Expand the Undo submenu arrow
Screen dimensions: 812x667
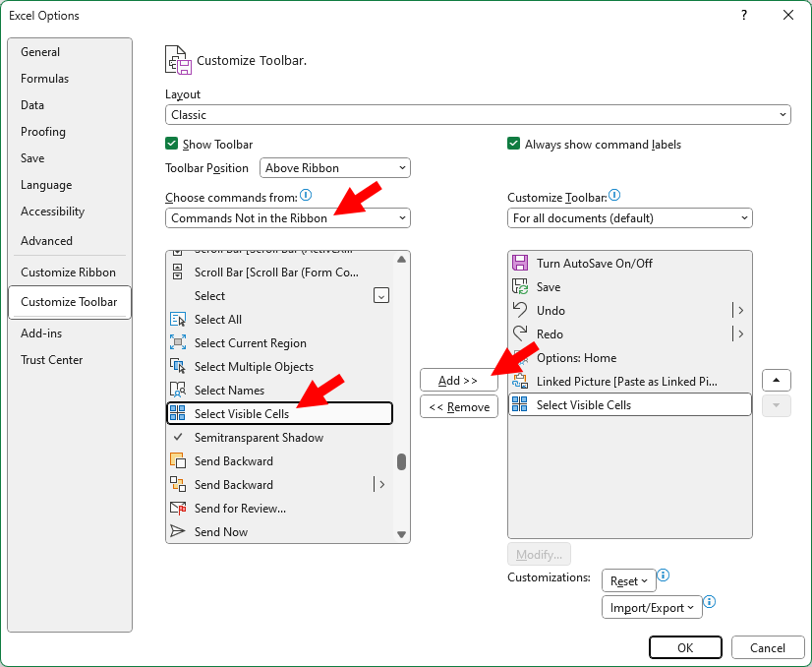coord(741,311)
